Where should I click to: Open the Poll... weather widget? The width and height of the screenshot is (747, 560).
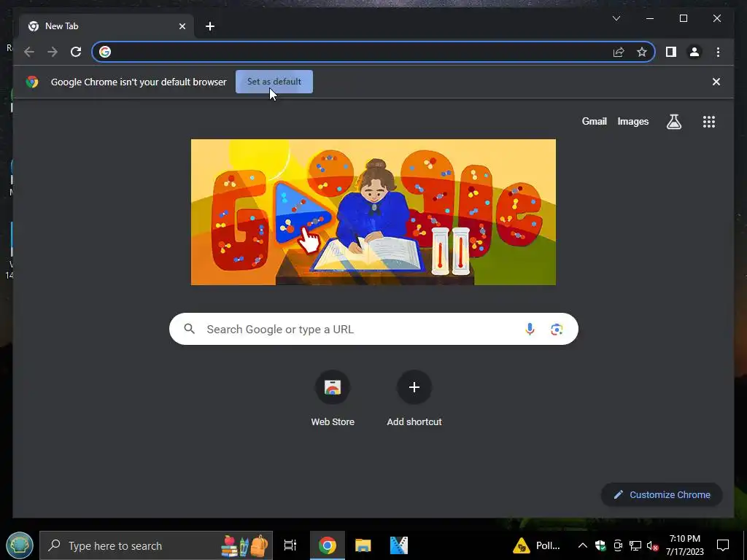coord(538,545)
